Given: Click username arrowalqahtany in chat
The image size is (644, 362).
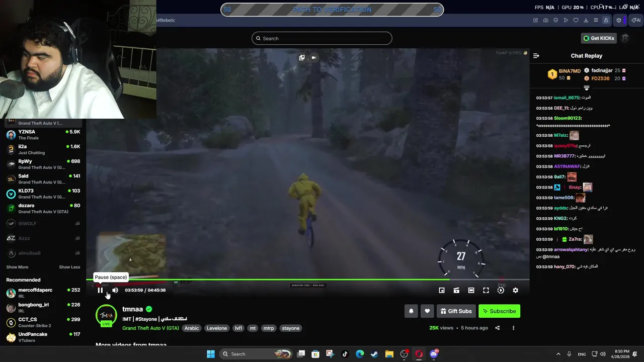Looking at the screenshot, I should [x=571, y=249].
